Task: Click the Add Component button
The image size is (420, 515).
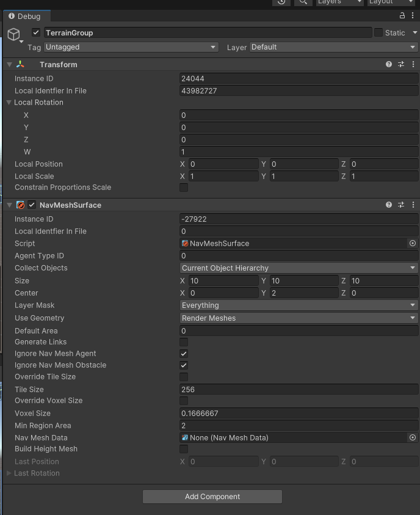Action: [212, 497]
